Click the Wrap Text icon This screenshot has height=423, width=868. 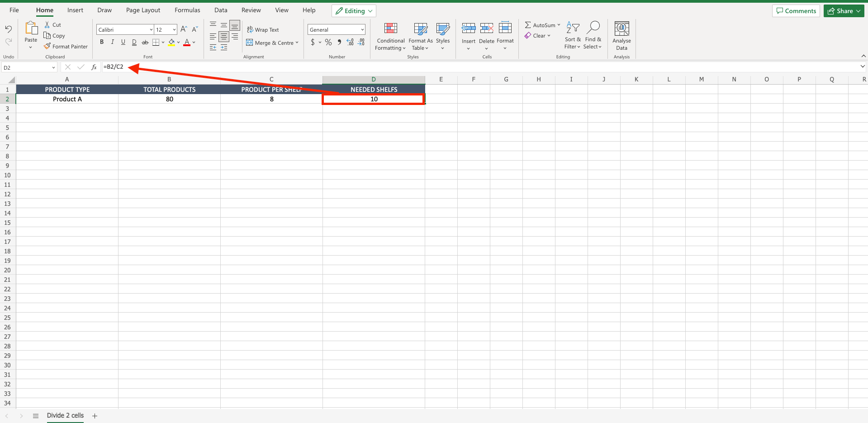click(x=251, y=29)
